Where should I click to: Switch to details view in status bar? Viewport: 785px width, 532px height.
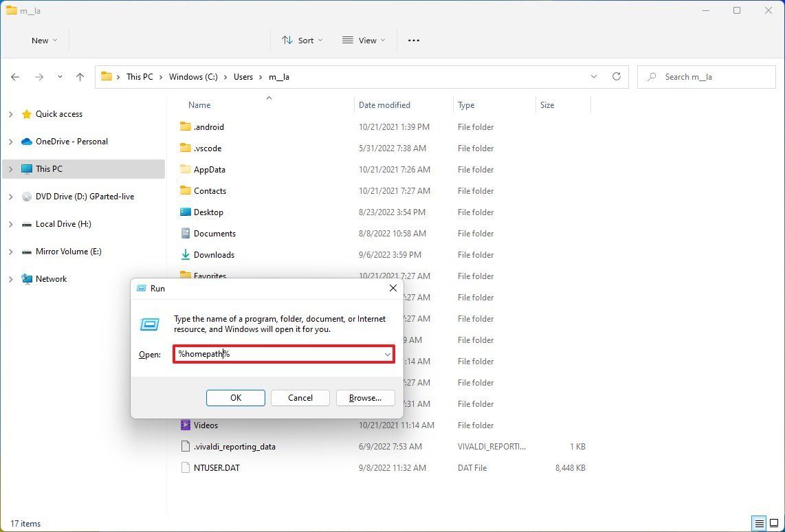pyautogui.click(x=760, y=523)
